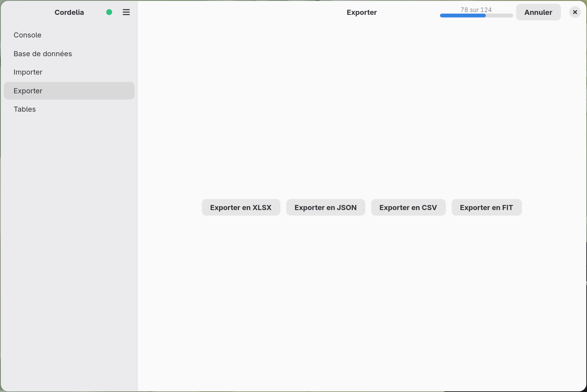Click the Cordelia sidebar title

(x=69, y=12)
